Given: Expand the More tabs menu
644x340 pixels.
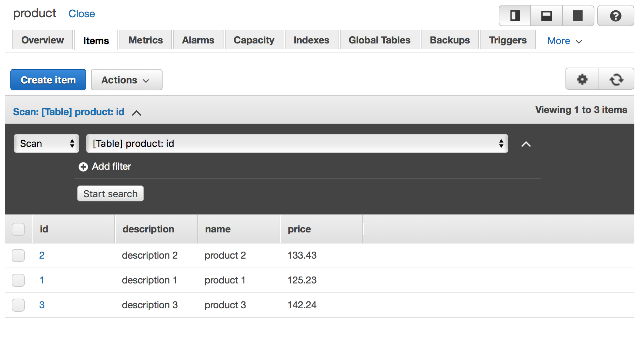Looking at the screenshot, I should 564,41.
